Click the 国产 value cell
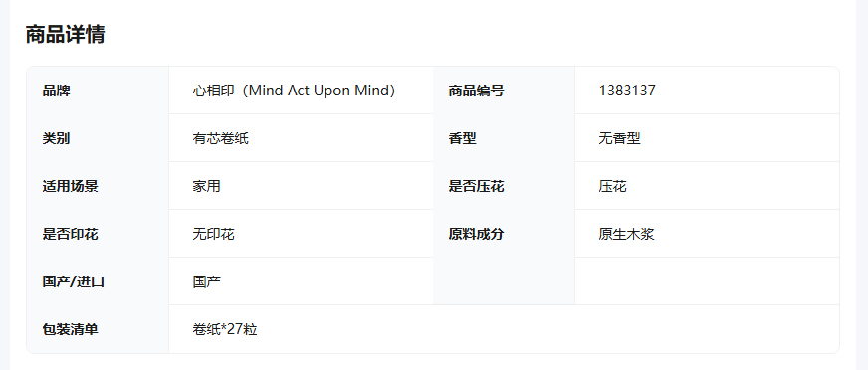 click(x=302, y=280)
